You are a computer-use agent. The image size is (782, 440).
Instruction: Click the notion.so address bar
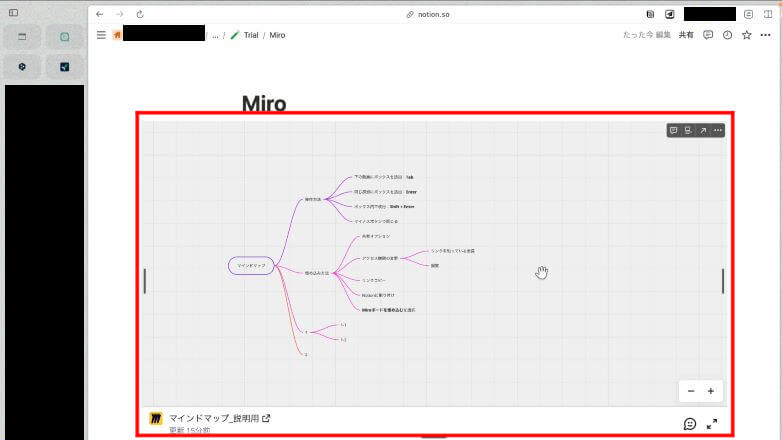click(x=428, y=14)
